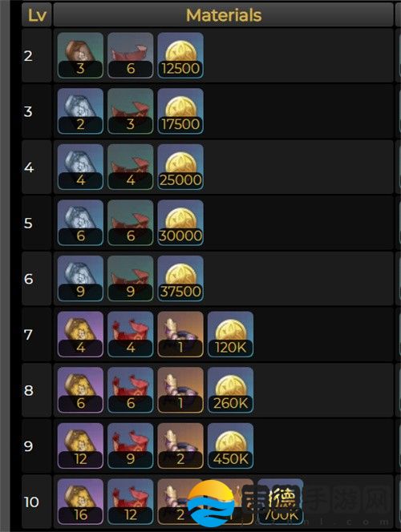Viewport: 401px width, 532px height.
Task: Click the level 6 Mora coin 37500 icon
Action: point(180,279)
